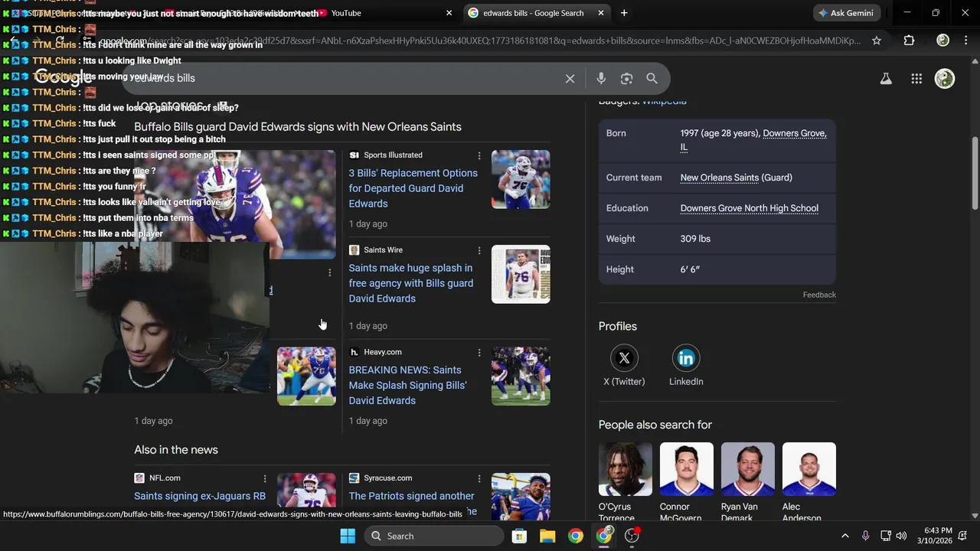Click the 'Also in the news' heading
The width and height of the screenshot is (980, 551).
[176, 450]
